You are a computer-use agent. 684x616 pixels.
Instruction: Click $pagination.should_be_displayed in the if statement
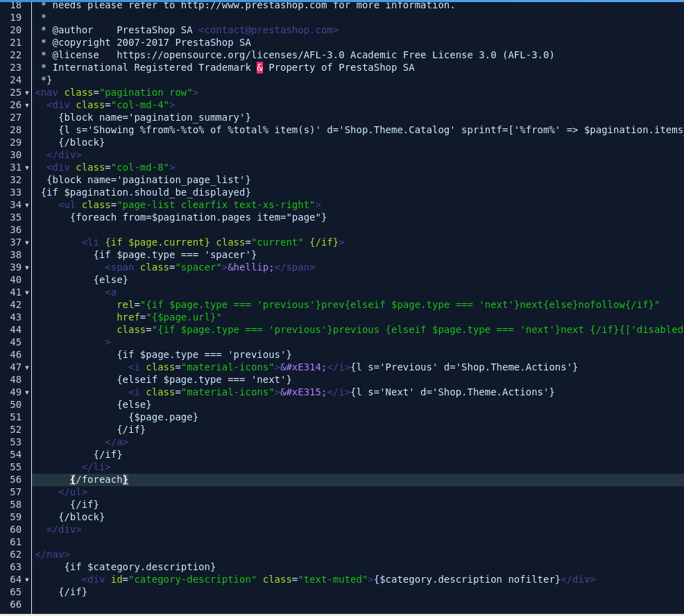point(155,192)
